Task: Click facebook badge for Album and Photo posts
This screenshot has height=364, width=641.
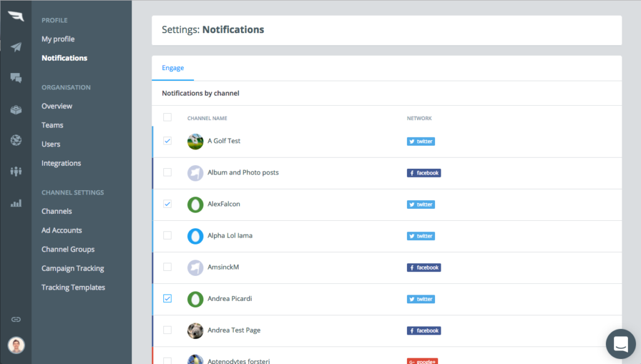Action: point(424,173)
